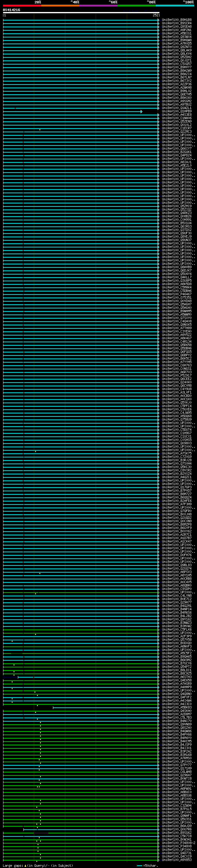Click UniRef100_A9V853 last hit label
This screenshot has height=868, width=197.
tap(177, 860)
